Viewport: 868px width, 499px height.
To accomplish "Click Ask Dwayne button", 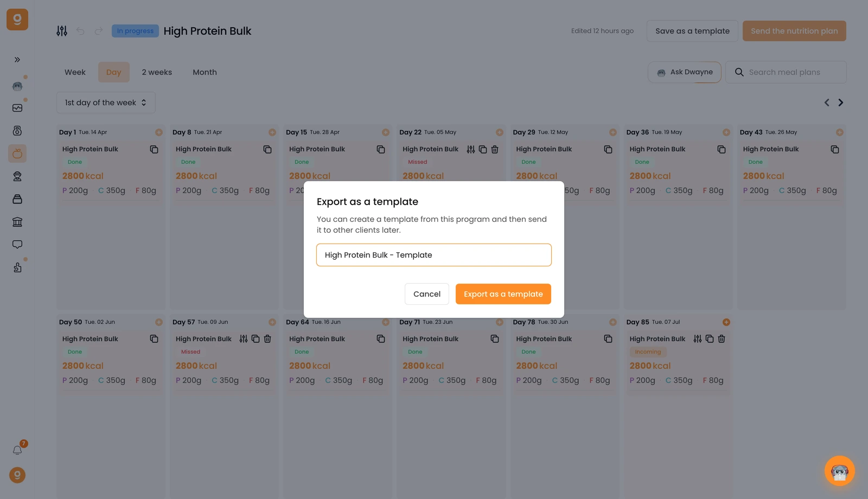I will [x=685, y=72].
